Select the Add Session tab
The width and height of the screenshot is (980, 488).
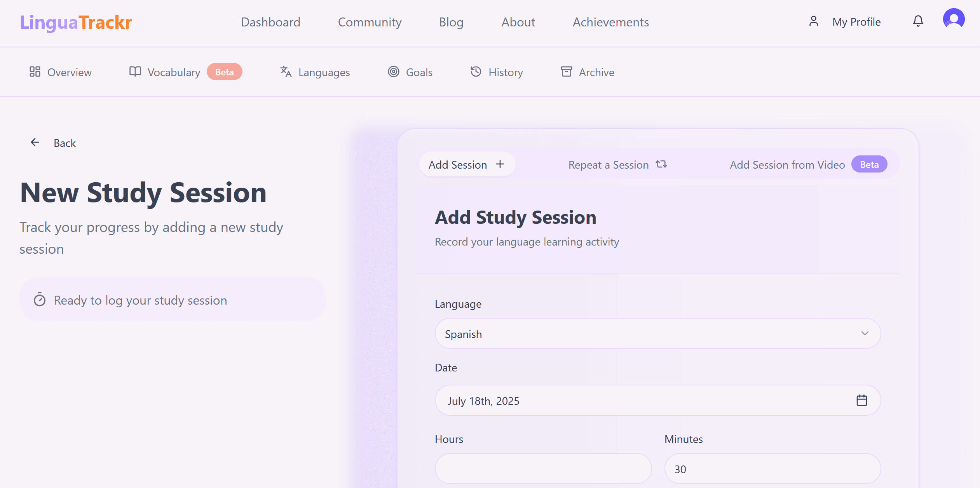466,165
